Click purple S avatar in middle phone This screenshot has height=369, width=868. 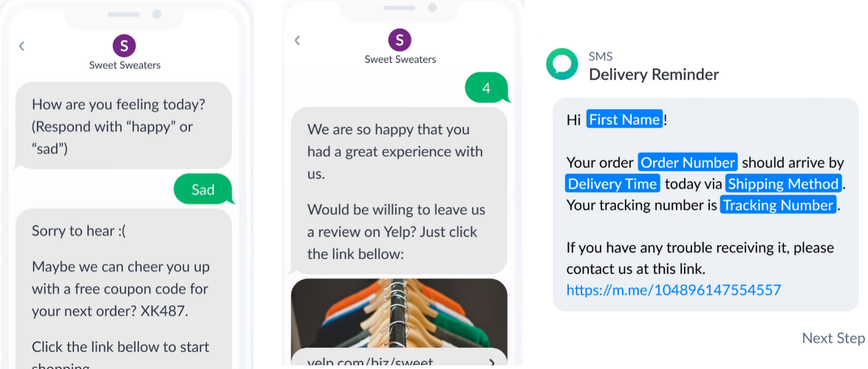coord(400,40)
